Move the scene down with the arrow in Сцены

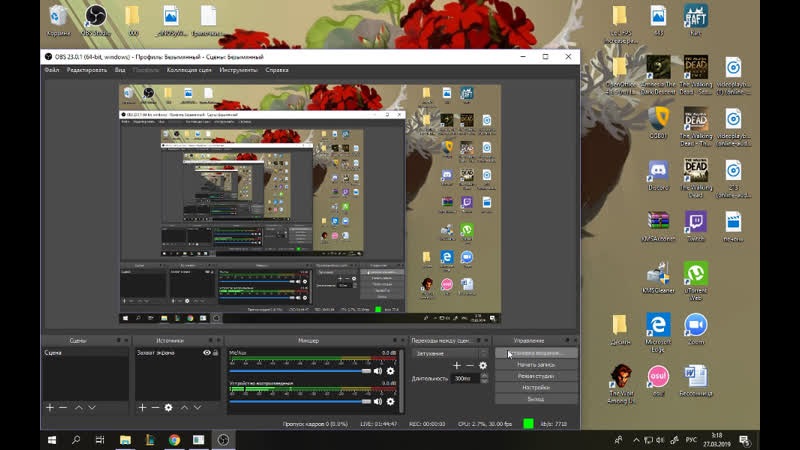[92, 408]
